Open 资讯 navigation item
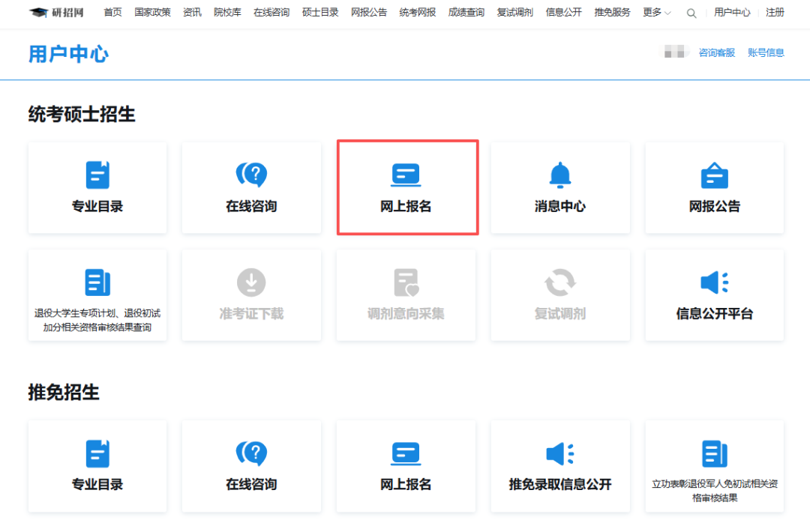Screen dimensions: 810x532 coord(192,13)
